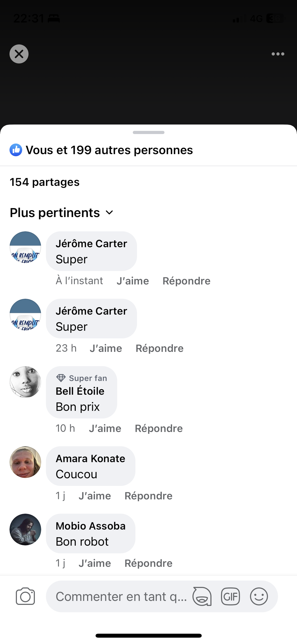Image resolution: width=297 pixels, height=644 pixels.
Task: Reply to Amara Konate's comment
Action: coord(148,496)
